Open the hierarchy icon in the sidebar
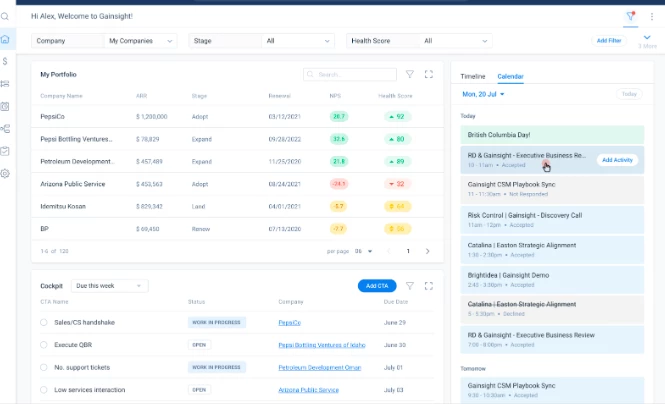Viewport: 665px width, 404px height. coord(5,129)
